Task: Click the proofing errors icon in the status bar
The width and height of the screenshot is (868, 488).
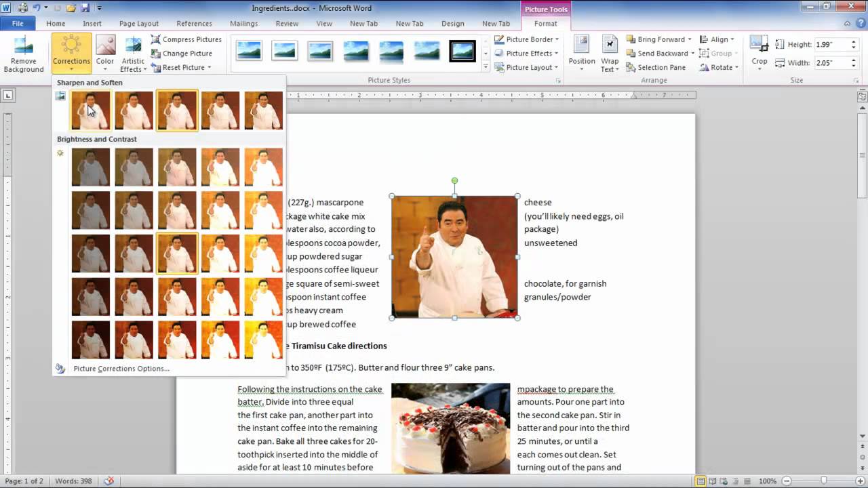Action: point(109,481)
